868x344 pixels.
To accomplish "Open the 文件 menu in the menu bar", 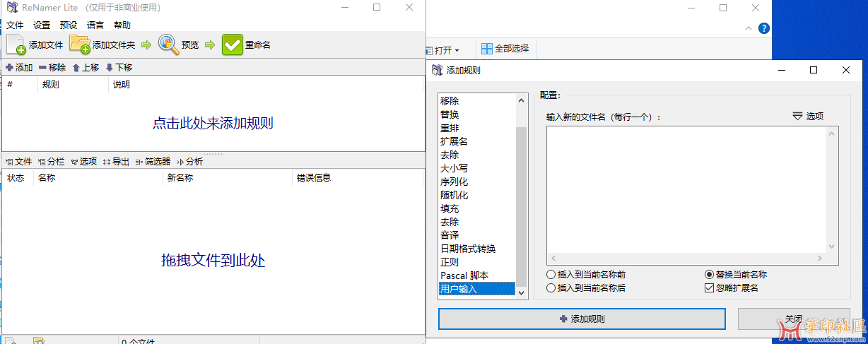I will coord(15,25).
